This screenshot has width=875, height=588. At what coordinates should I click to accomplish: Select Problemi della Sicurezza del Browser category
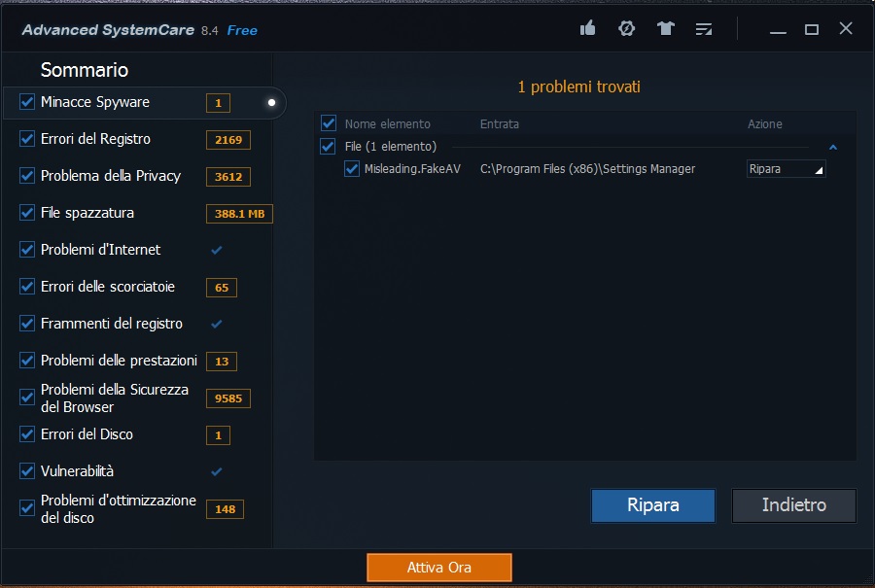(x=115, y=398)
